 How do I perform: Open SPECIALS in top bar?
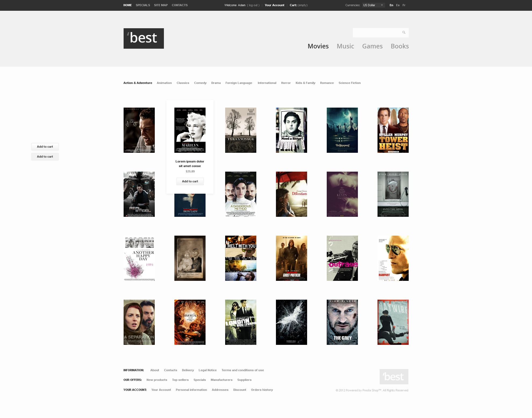(x=143, y=5)
